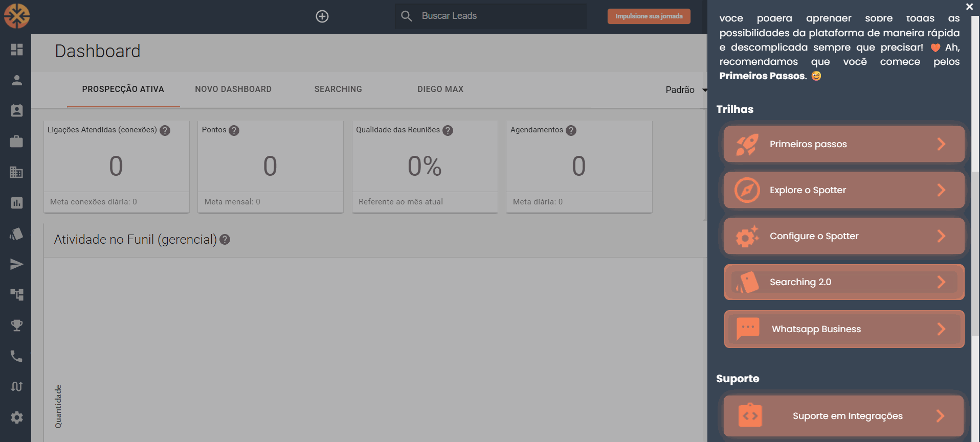Switch to the Novo Dashboard tab
This screenshot has height=442, width=980.
click(x=233, y=89)
